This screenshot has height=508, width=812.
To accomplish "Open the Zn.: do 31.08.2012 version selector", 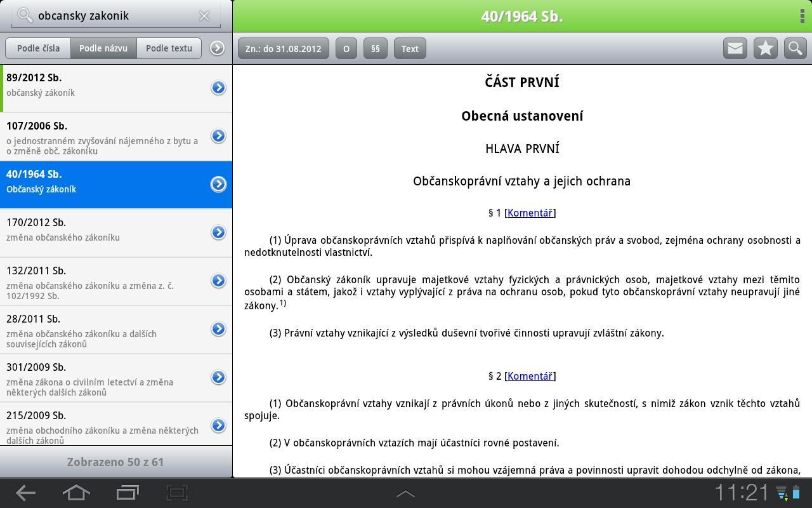I will point(283,48).
